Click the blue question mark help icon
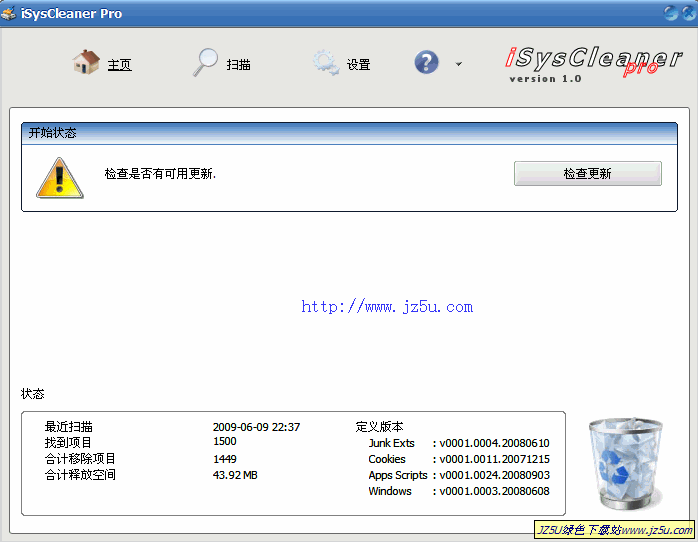This screenshot has height=542, width=698. (426, 62)
